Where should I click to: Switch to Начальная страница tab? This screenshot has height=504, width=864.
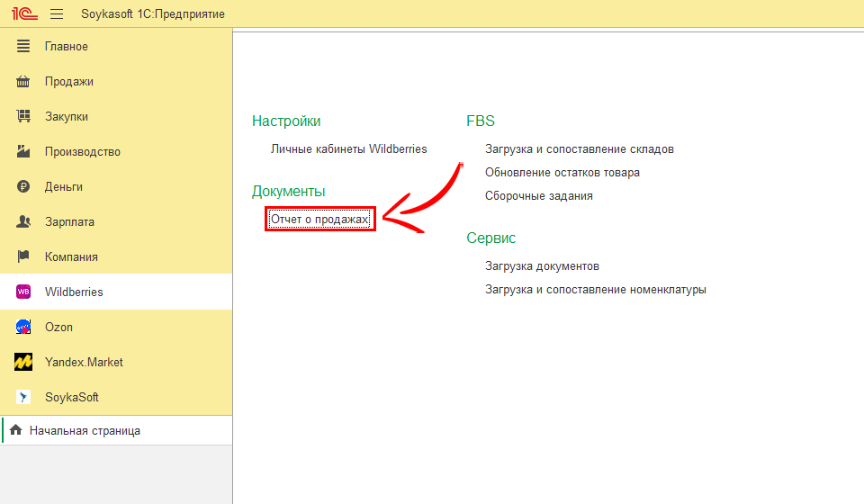coord(116,430)
